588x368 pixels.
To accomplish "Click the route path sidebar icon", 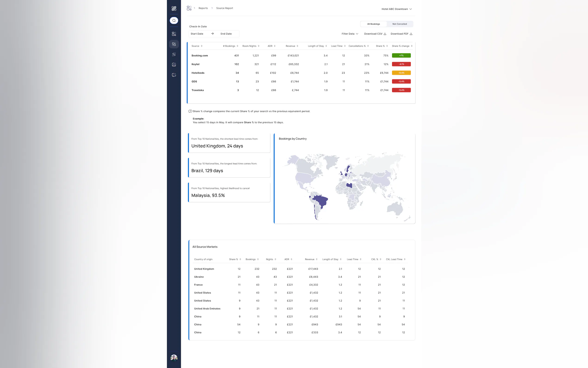I will pos(174,54).
